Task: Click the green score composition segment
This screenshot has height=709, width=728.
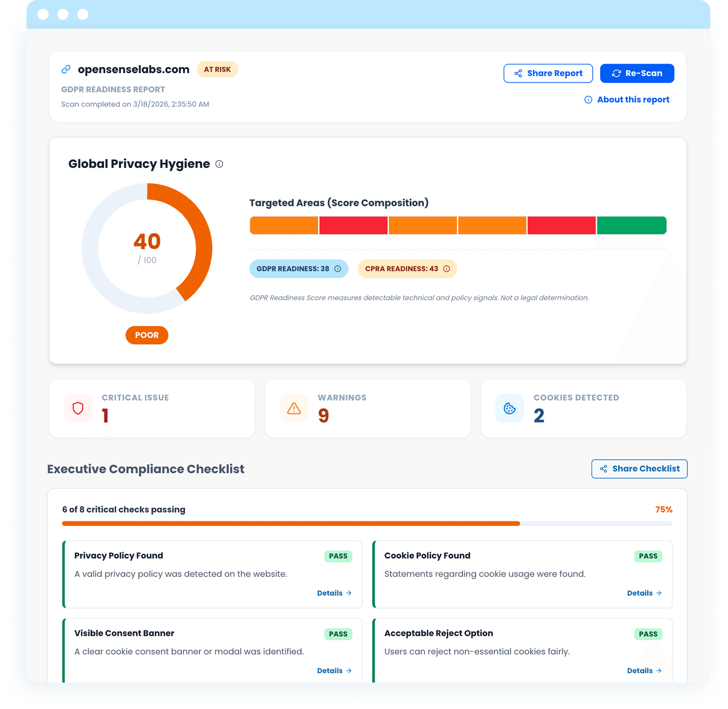Action: point(631,225)
